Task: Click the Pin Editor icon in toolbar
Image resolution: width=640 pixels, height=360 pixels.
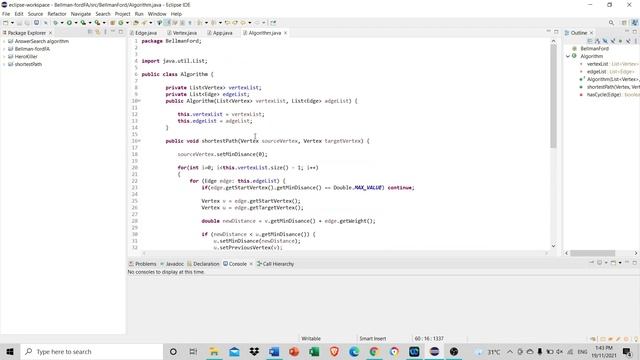Action: point(273,22)
